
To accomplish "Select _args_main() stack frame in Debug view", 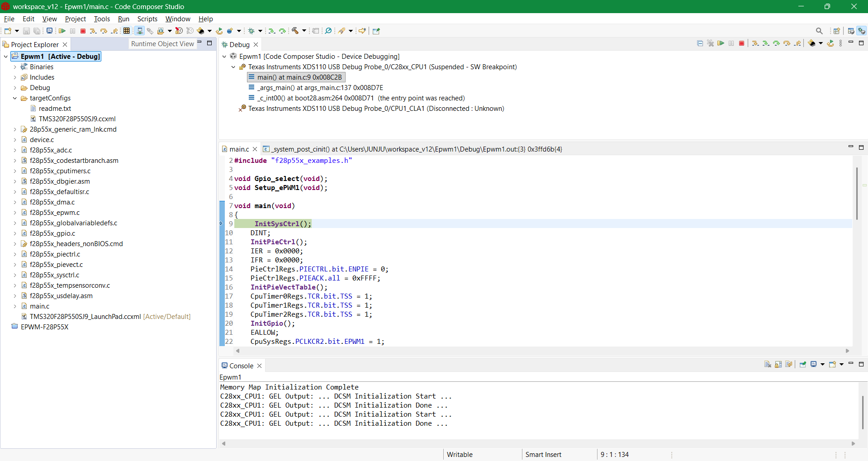I will 320,88.
